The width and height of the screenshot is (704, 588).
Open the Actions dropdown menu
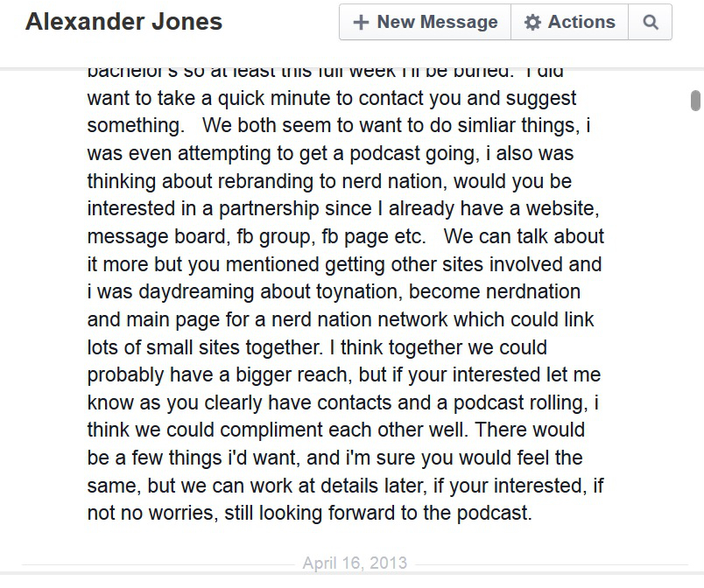[570, 23]
